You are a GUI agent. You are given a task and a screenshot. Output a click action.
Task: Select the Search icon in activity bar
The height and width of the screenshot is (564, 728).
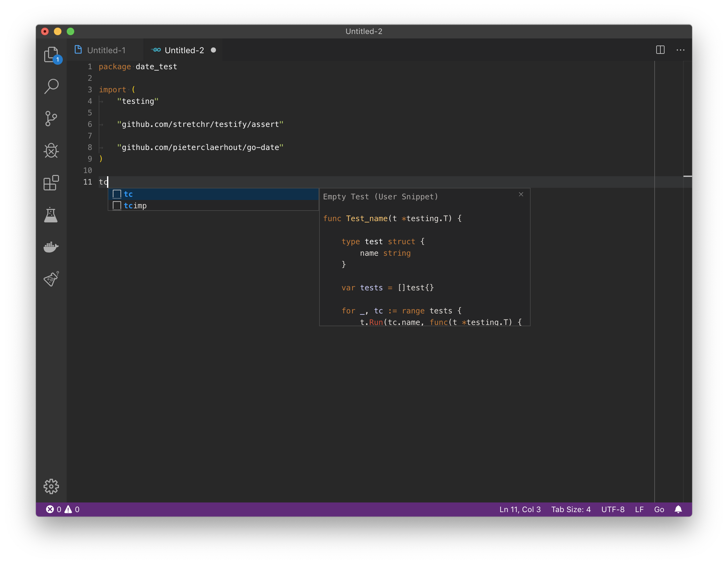tap(52, 86)
